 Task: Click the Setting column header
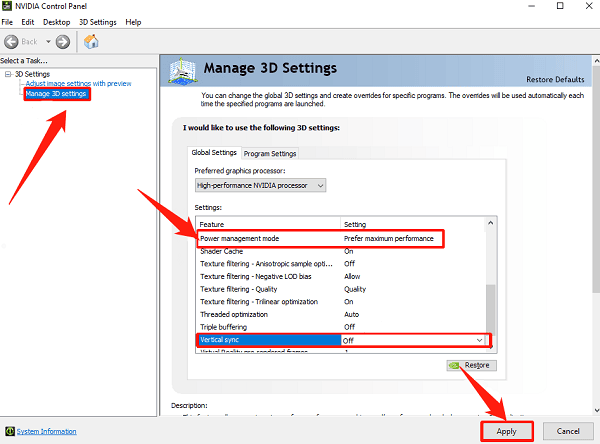(x=413, y=224)
